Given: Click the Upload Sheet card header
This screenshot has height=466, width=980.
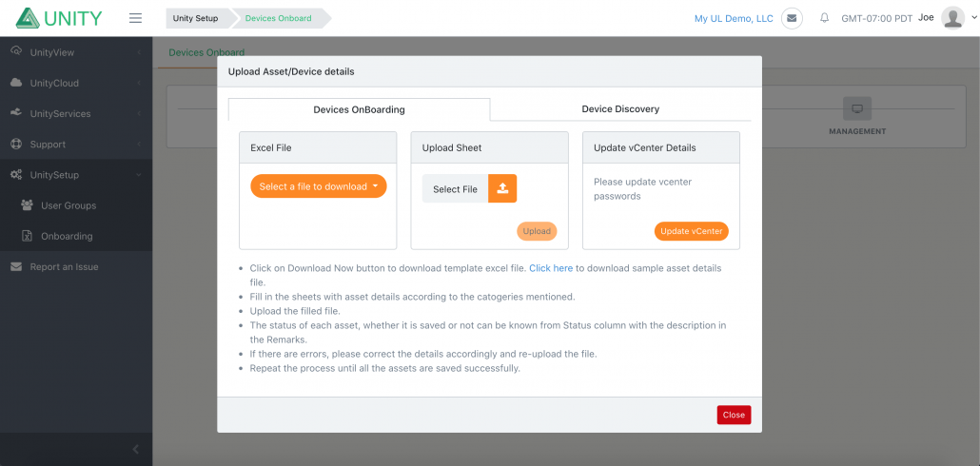Looking at the screenshot, I should pyautogui.click(x=489, y=148).
